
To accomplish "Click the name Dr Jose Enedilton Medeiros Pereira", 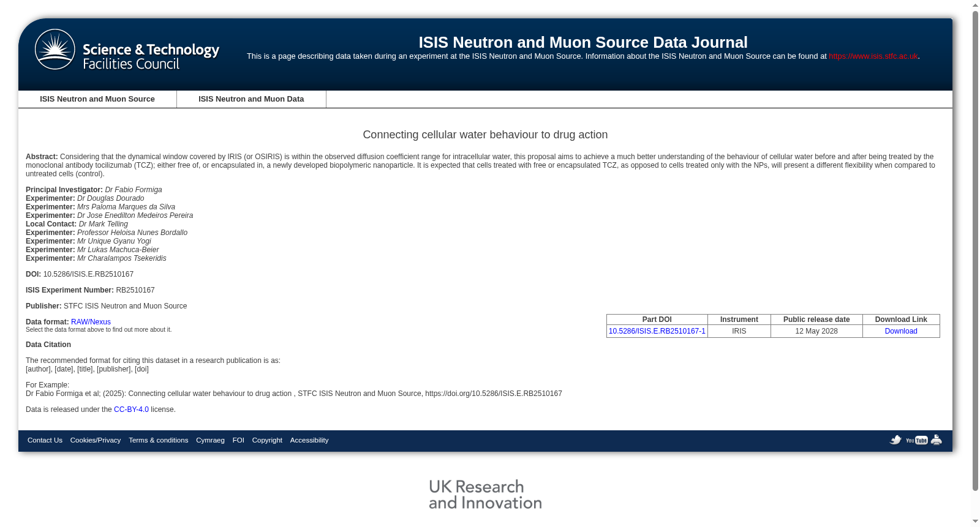I will pyautogui.click(x=135, y=215).
